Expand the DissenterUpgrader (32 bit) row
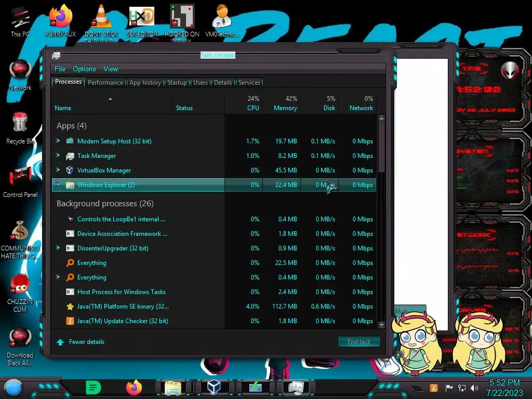 (x=58, y=248)
